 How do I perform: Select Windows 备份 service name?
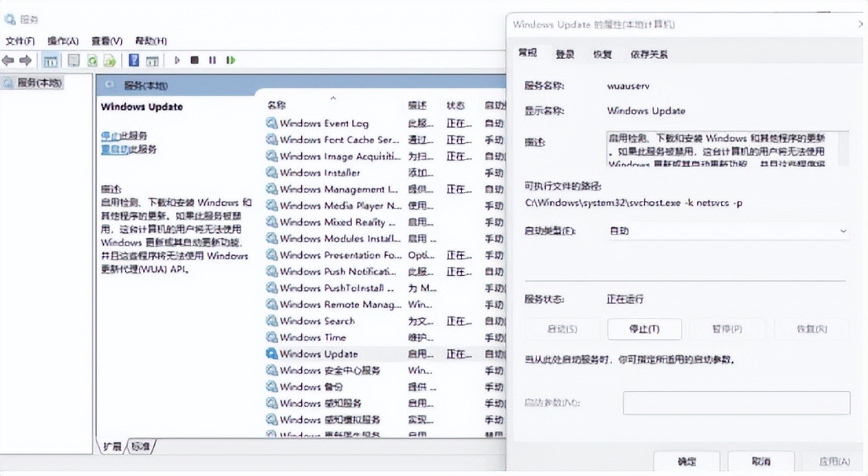tap(311, 387)
